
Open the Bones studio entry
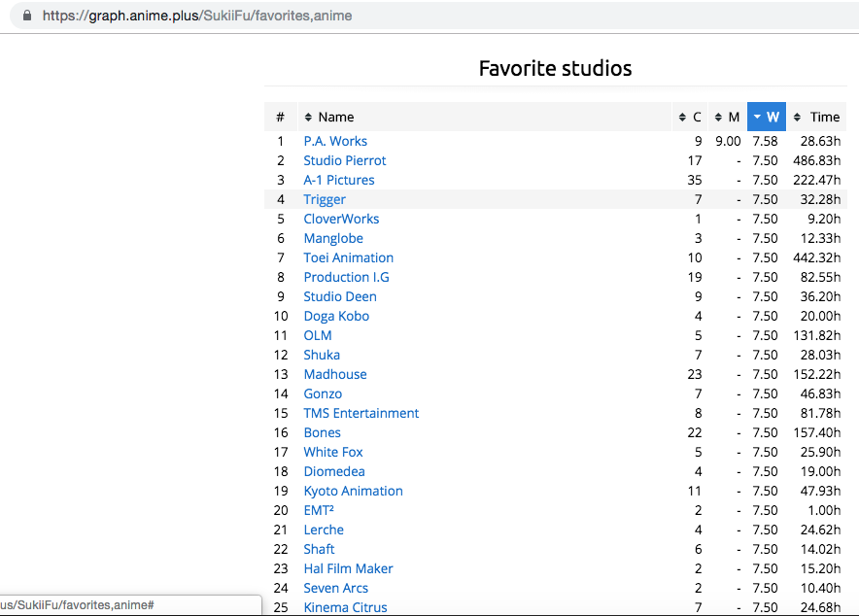(x=322, y=432)
